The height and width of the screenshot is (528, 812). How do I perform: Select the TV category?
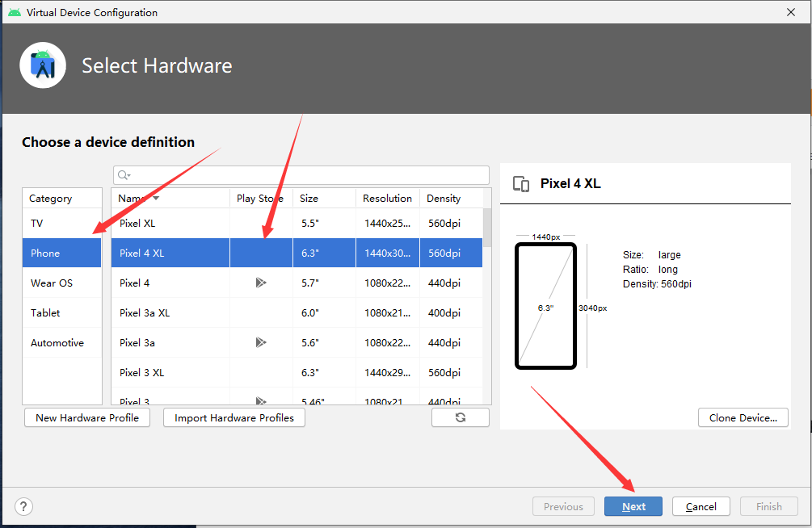tap(61, 223)
